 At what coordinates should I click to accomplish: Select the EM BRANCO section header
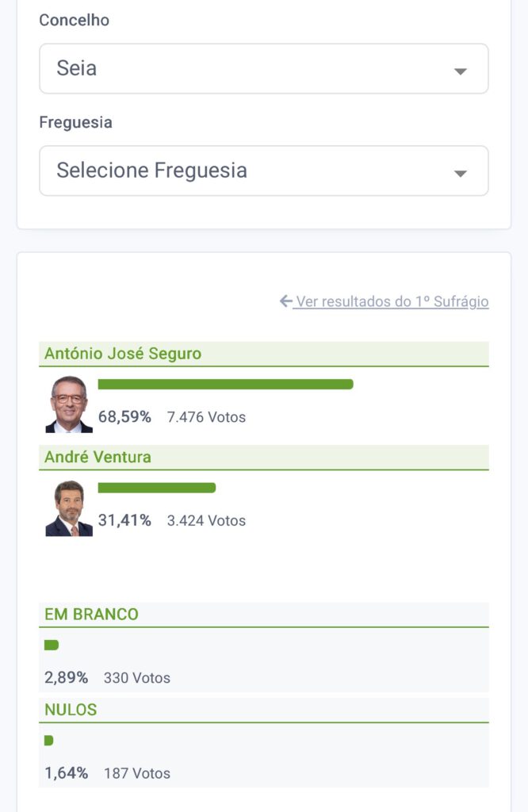(91, 615)
